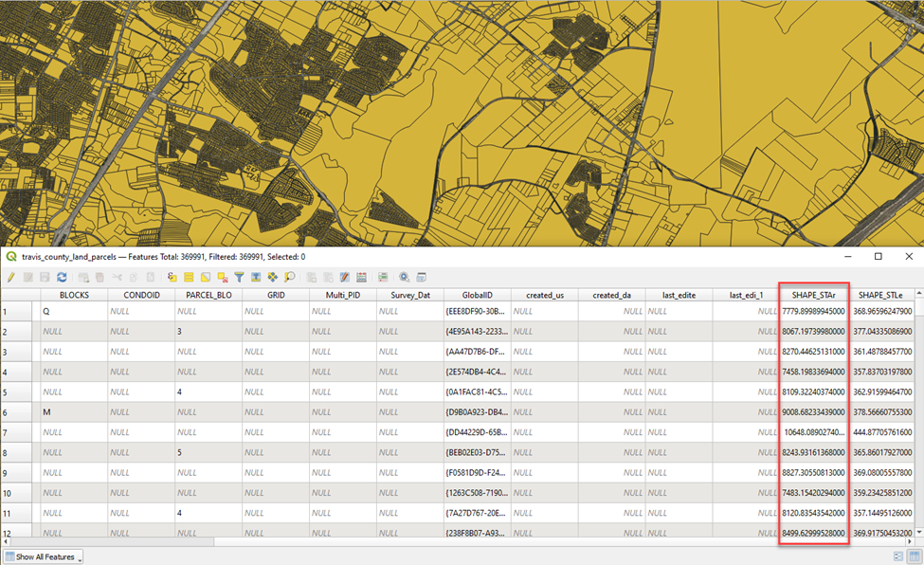
Task: Open select features by expression
Action: (172, 278)
